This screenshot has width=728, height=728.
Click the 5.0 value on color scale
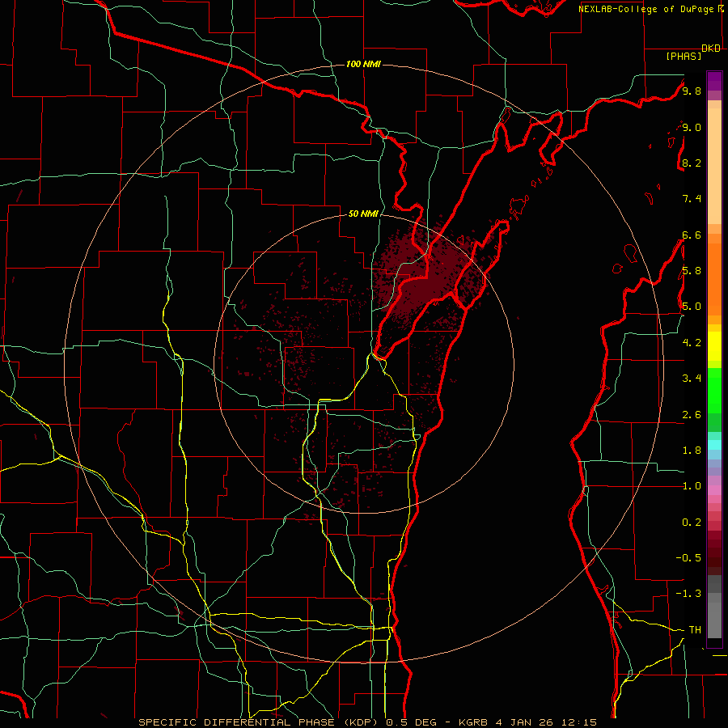[x=692, y=307]
